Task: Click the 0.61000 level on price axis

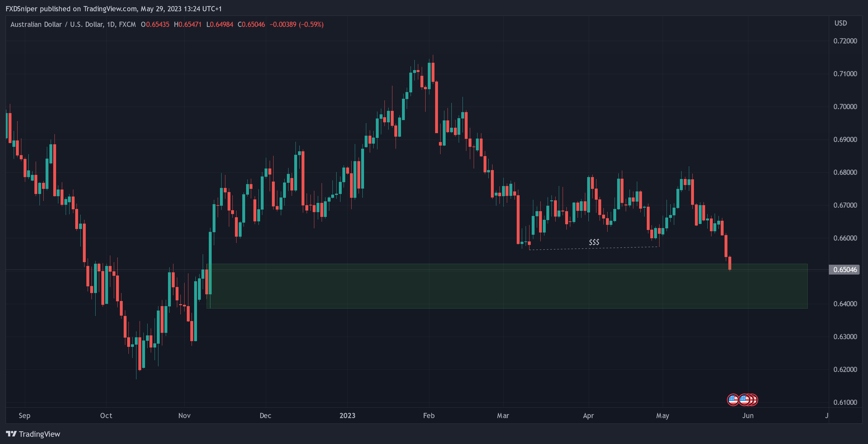Action: pos(845,402)
